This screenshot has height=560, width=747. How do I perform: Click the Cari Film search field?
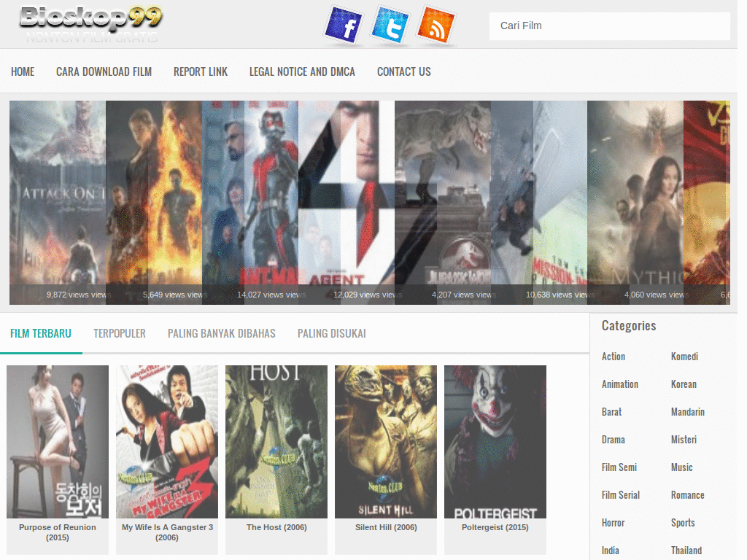609,26
